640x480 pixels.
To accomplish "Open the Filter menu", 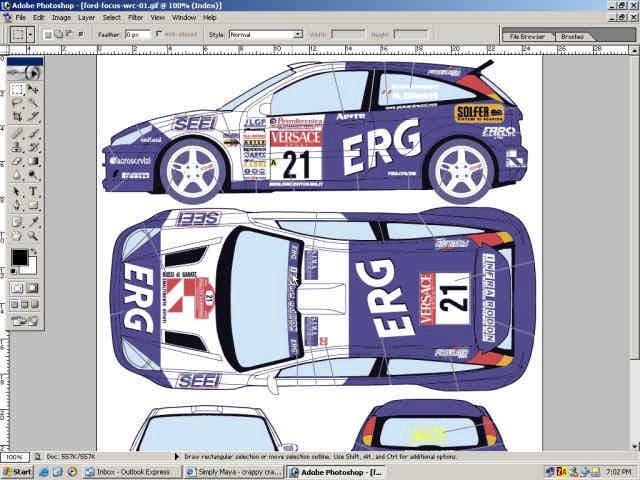I will point(135,17).
